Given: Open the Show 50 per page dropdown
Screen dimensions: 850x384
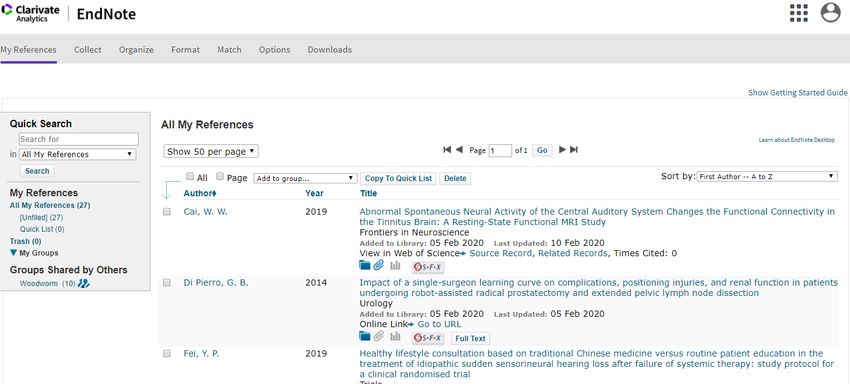Looking at the screenshot, I should (211, 151).
